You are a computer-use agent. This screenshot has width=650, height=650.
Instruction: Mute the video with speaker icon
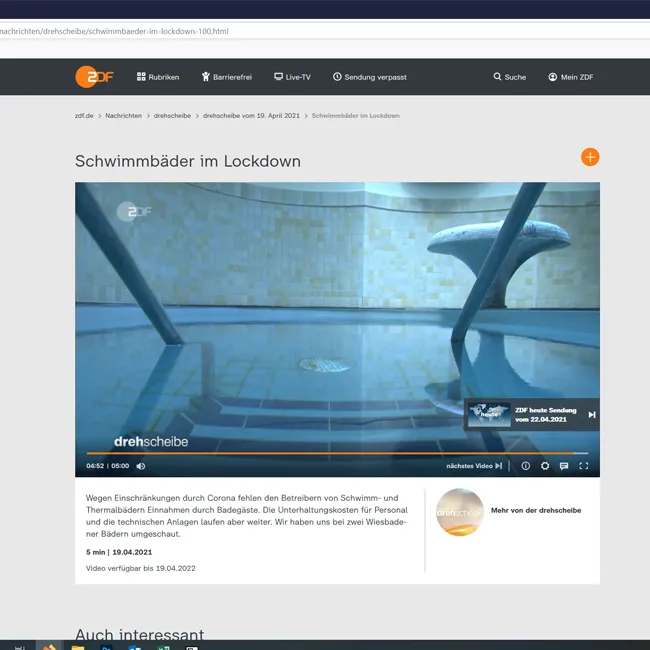coord(141,466)
